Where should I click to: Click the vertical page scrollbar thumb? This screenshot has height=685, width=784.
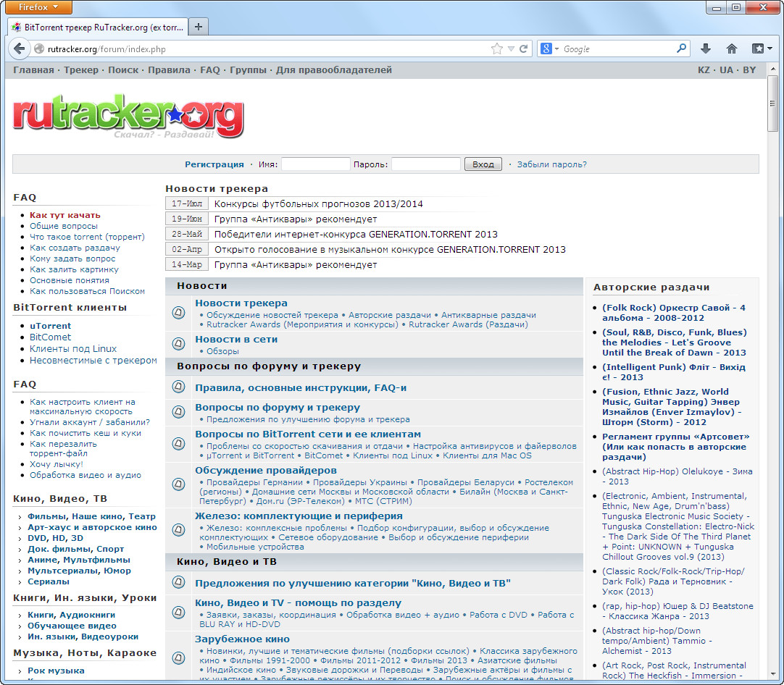[x=772, y=104]
